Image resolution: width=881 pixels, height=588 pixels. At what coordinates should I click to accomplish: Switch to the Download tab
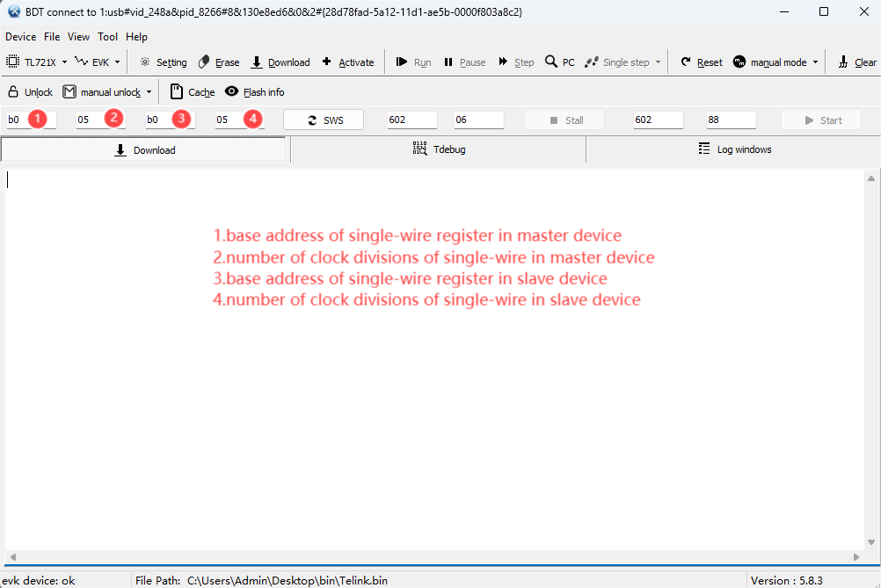click(x=144, y=150)
